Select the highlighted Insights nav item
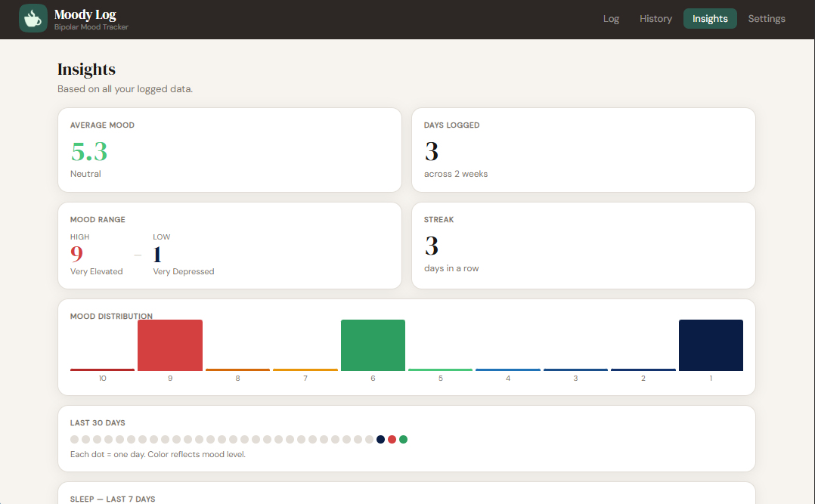This screenshot has height=504, width=815. point(709,19)
